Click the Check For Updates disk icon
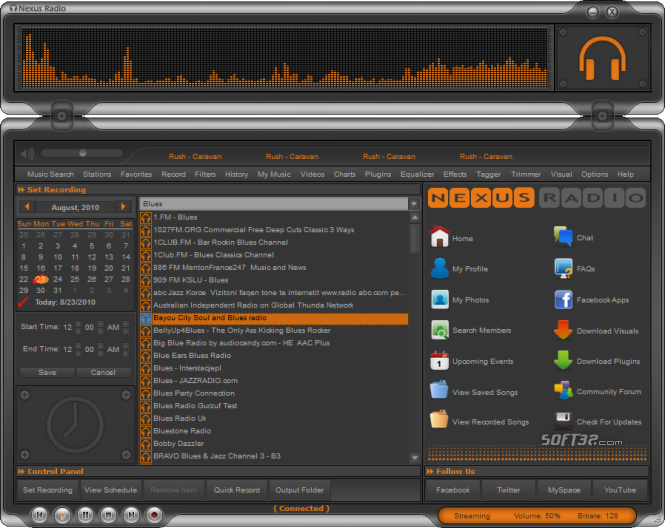The height and width of the screenshot is (528, 665). (563, 421)
